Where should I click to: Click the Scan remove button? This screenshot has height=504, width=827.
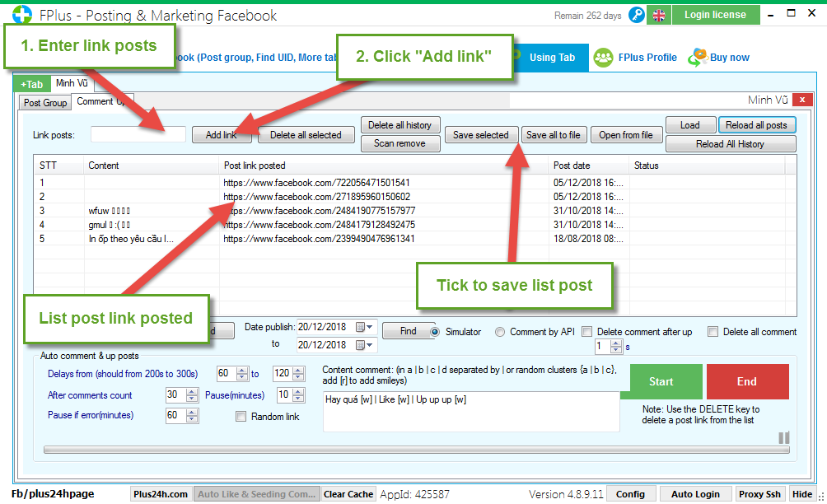pyautogui.click(x=399, y=143)
